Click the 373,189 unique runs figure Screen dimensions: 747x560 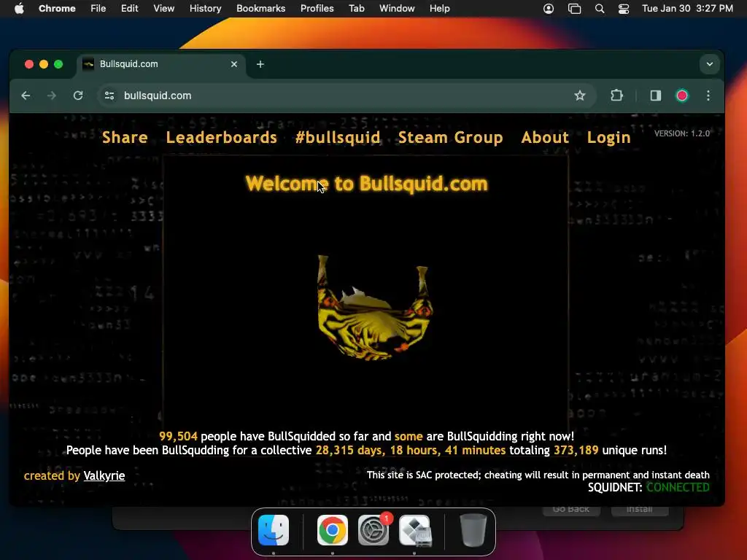[x=576, y=451]
